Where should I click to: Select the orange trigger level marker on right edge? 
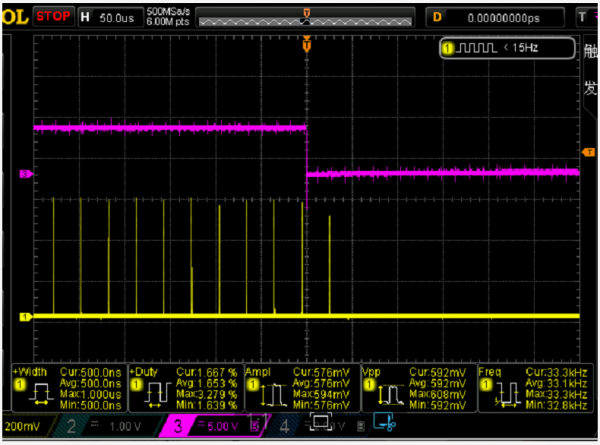[x=587, y=151]
